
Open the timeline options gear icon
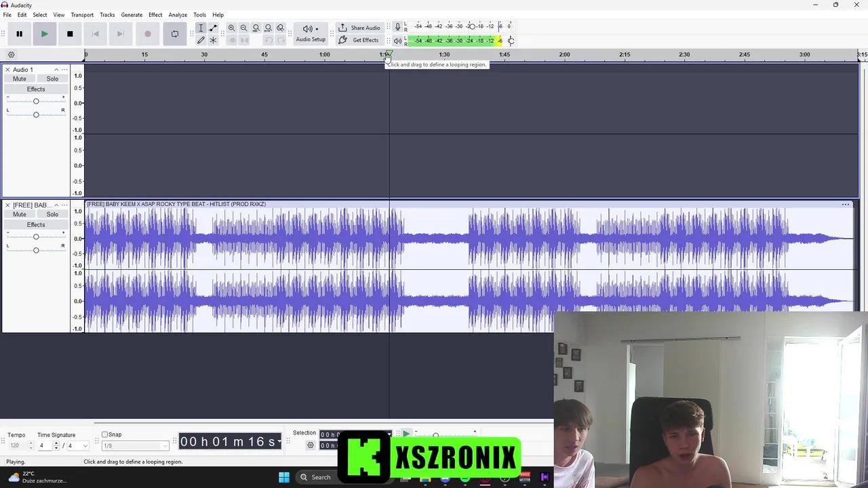click(x=11, y=55)
